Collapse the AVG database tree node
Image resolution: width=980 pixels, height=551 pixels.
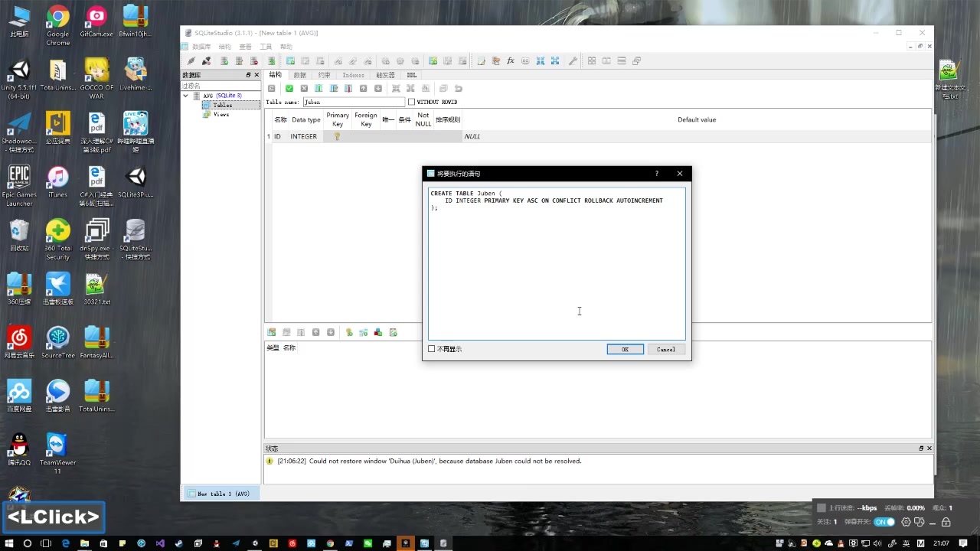point(185,96)
